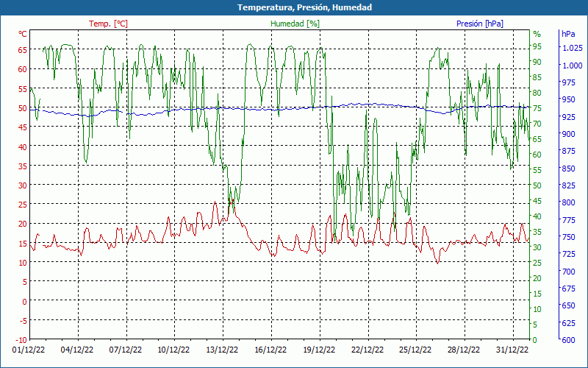This screenshot has width=588, height=368.
Task: Click the date label "01/12/22"
Action: (x=29, y=350)
